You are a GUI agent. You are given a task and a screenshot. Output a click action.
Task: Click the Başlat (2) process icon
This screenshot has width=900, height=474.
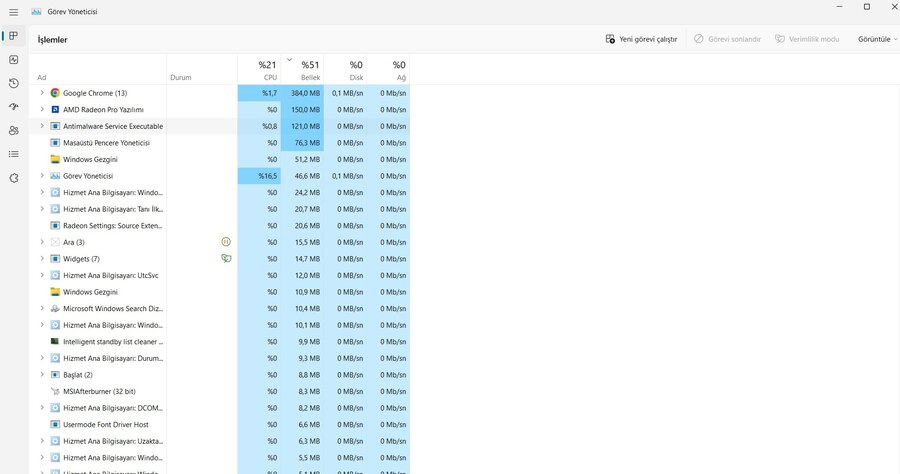pyautogui.click(x=55, y=375)
